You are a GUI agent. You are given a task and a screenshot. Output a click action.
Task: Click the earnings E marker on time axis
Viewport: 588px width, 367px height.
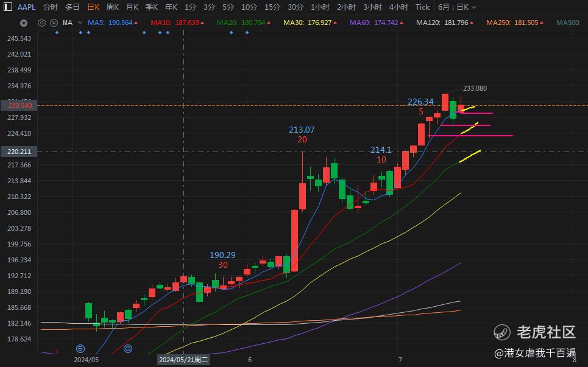[x=80, y=349]
